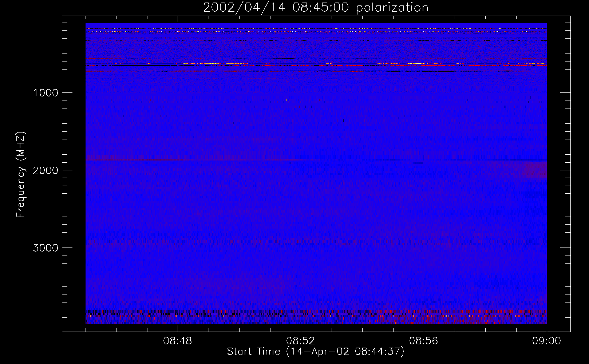
Task: Click the red patch near 2000 MHz at right edge
Action: click(x=534, y=170)
